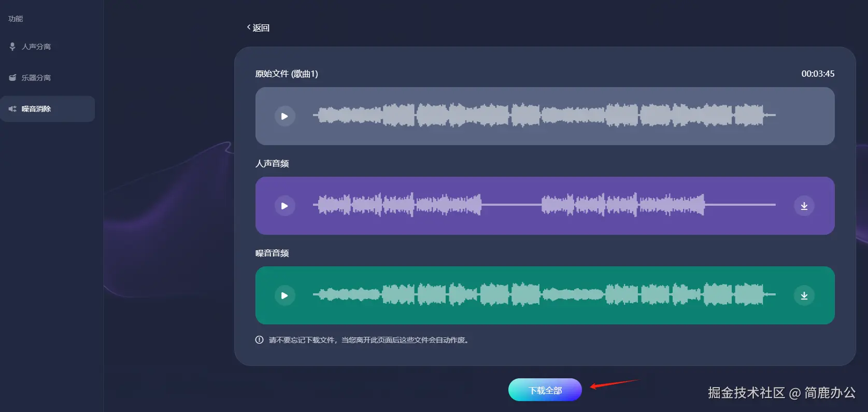Click the 原始文件 (歌曲1) title
The image size is (868, 412).
(287, 74)
